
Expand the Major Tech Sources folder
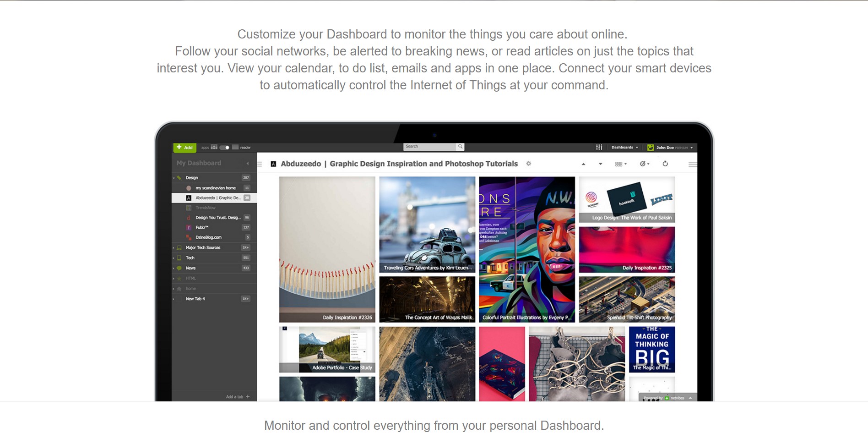(174, 247)
